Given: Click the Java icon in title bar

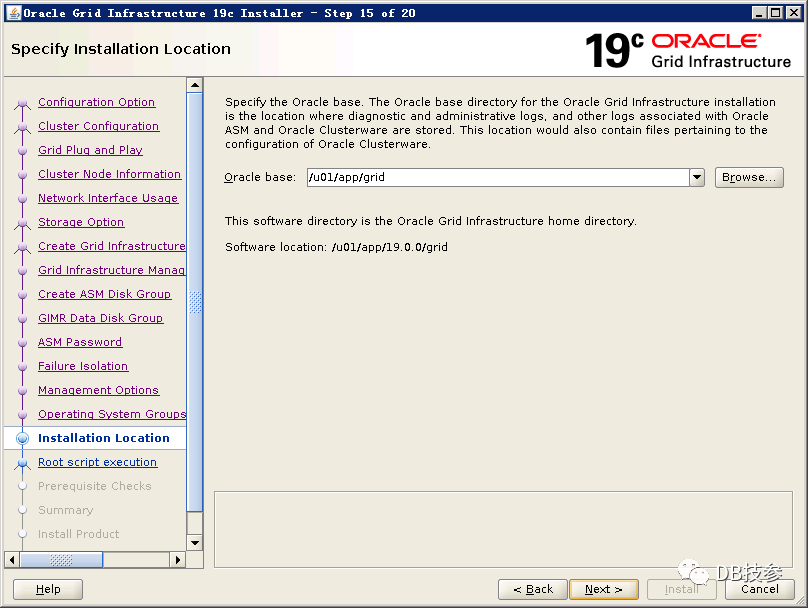Looking at the screenshot, I should point(12,13).
